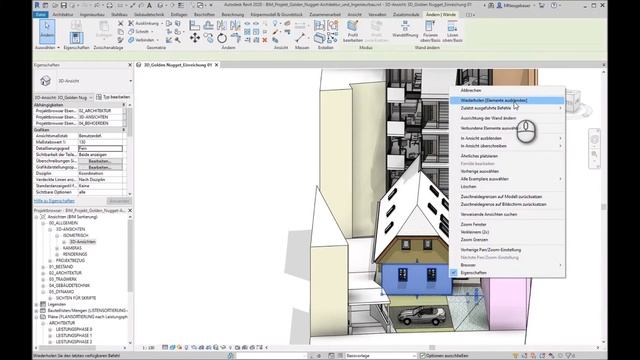Click the help question mark icon
Viewport: 640px width, 360px height.
(x=553, y=5)
